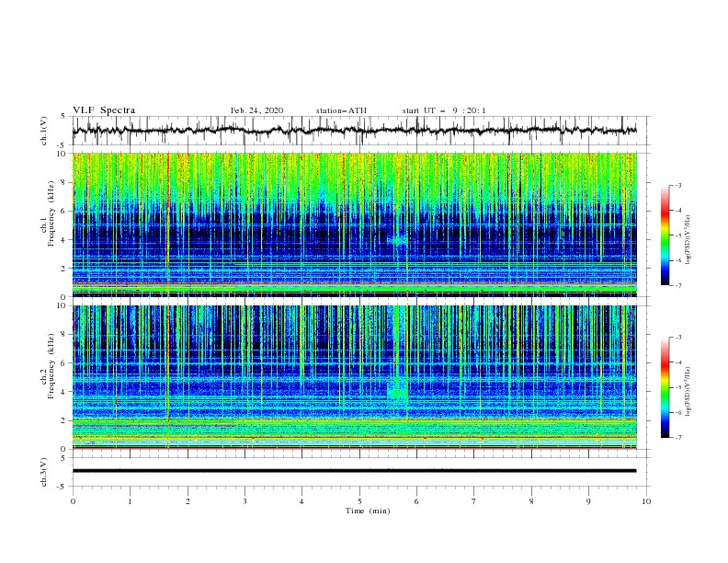Click the ch.1 color scale bar

[665, 236]
